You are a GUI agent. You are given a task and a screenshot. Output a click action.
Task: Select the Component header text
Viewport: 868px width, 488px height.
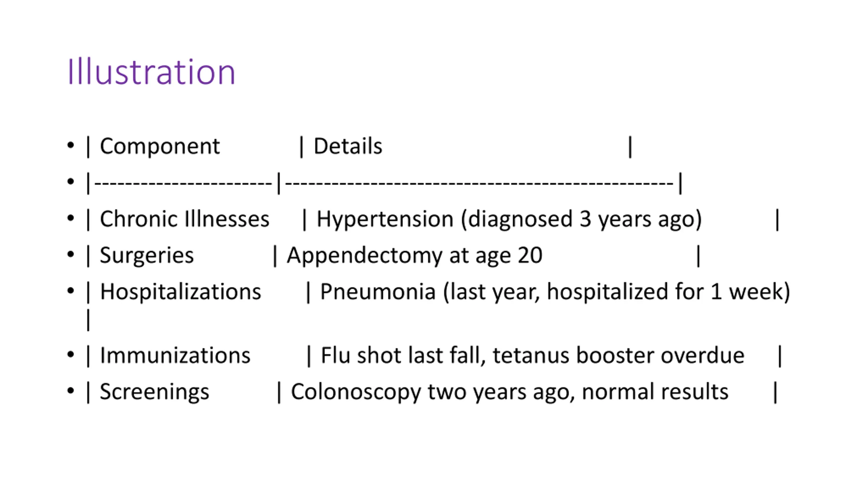coord(160,146)
